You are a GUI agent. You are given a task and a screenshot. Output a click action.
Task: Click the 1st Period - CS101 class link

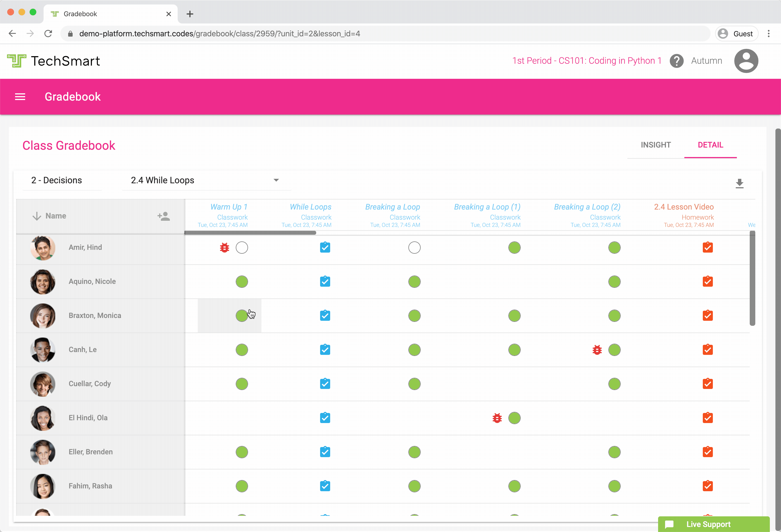[x=586, y=61]
